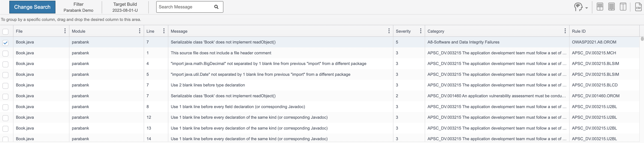Open the Message column menu dots
Image resolution: width=644 pixels, height=143 pixels.
[x=389, y=31]
